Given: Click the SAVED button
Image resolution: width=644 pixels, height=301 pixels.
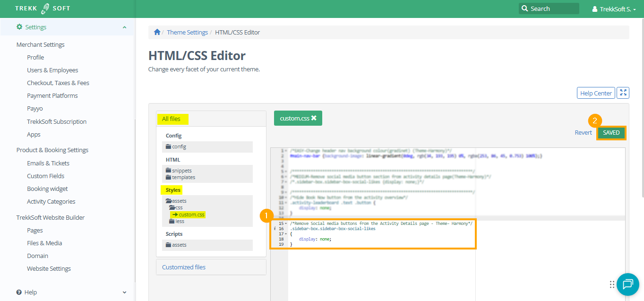Looking at the screenshot, I should (x=611, y=133).
